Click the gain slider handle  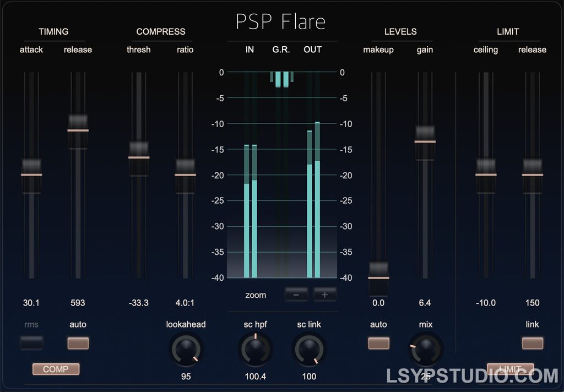pyautogui.click(x=425, y=142)
